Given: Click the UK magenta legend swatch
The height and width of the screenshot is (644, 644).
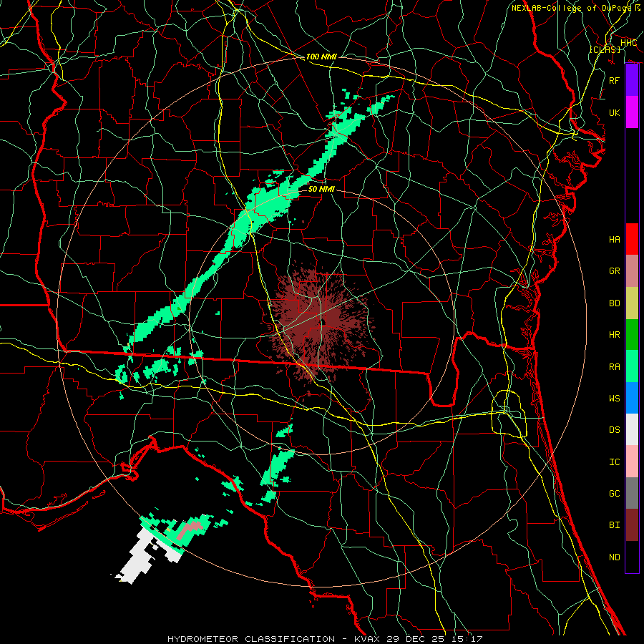Looking at the screenshot, I should (632, 112).
